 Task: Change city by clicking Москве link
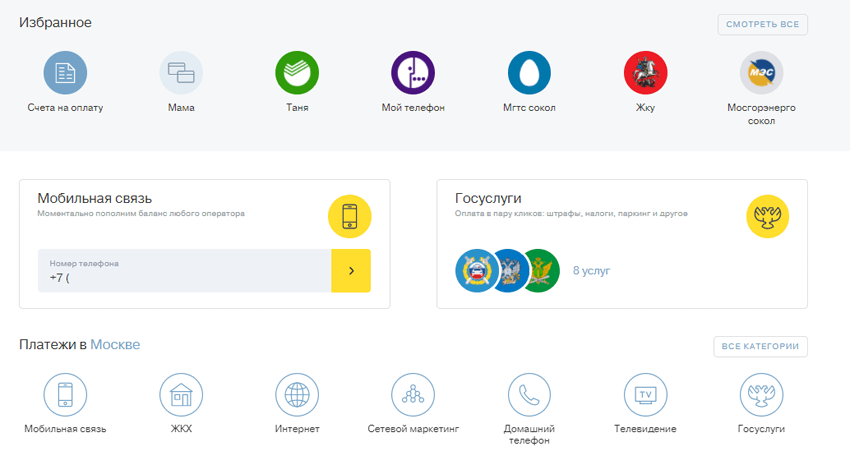click(x=115, y=345)
